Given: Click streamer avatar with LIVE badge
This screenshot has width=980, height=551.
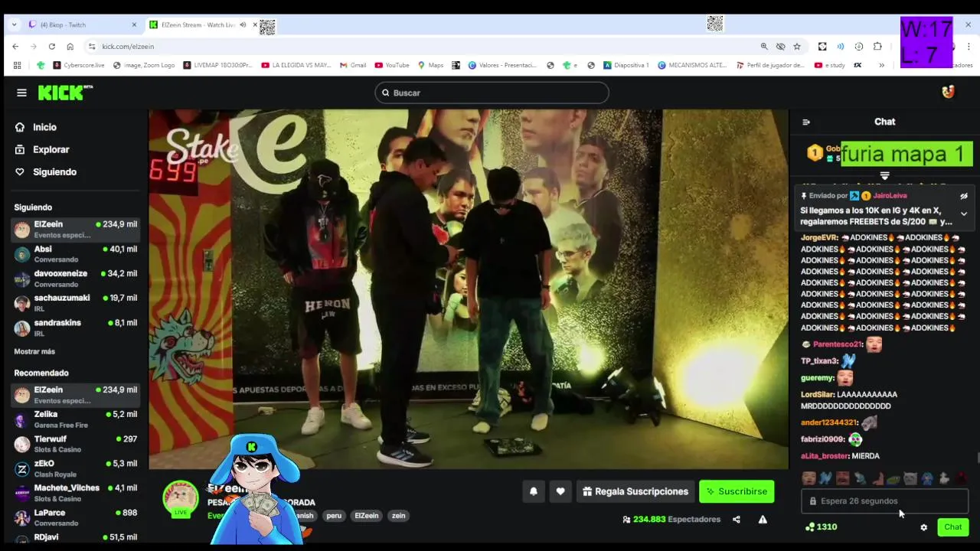Looking at the screenshot, I should tap(181, 499).
